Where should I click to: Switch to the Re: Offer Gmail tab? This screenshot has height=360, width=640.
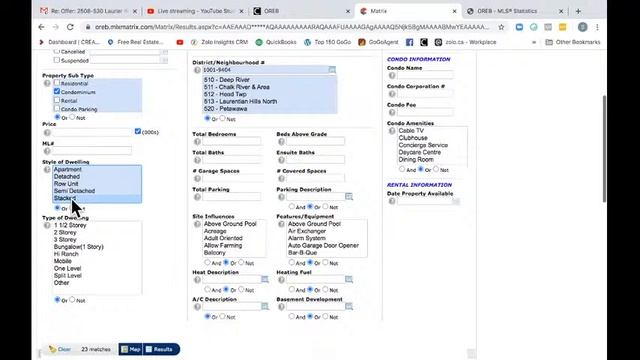(x=89, y=11)
